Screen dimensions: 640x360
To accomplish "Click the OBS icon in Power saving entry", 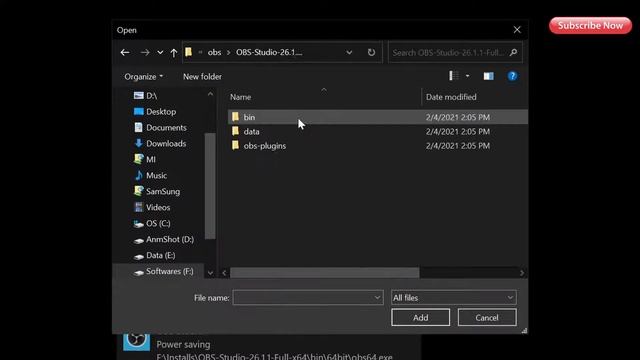I will click(x=136, y=341).
